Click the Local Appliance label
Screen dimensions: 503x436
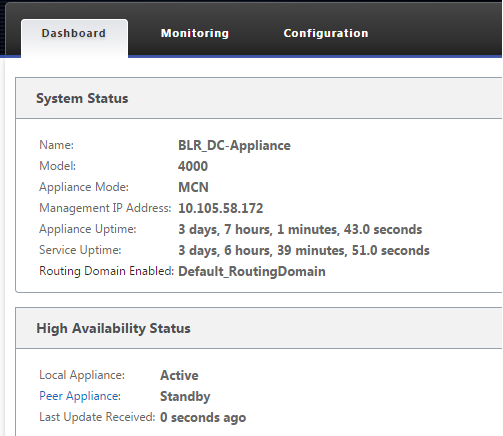[82, 375]
